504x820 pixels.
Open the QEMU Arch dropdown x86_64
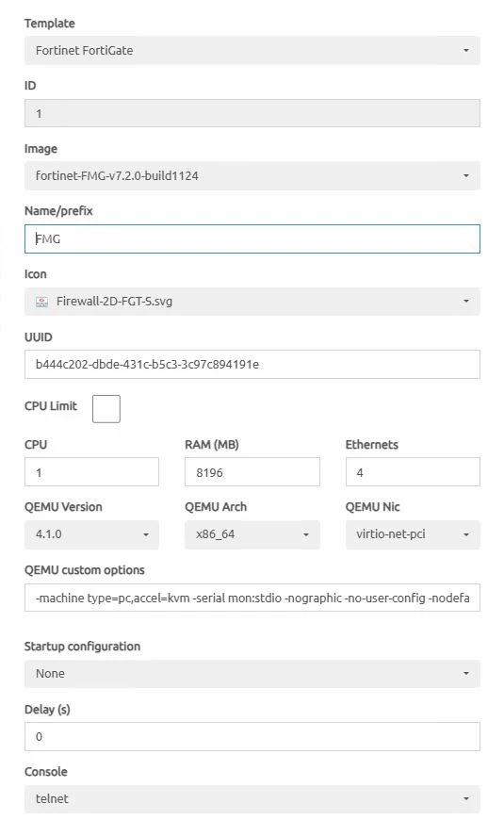point(252,534)
